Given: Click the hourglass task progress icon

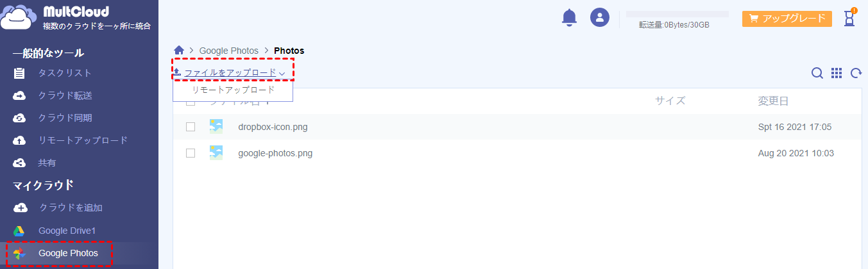Looking at the screenshot, I should click(849, 19).
